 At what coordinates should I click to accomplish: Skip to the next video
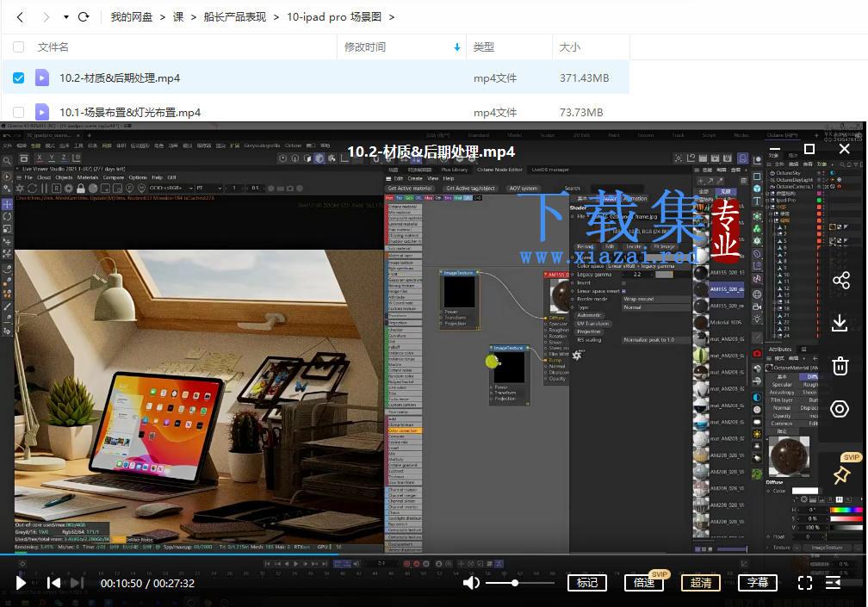[77, 583]
